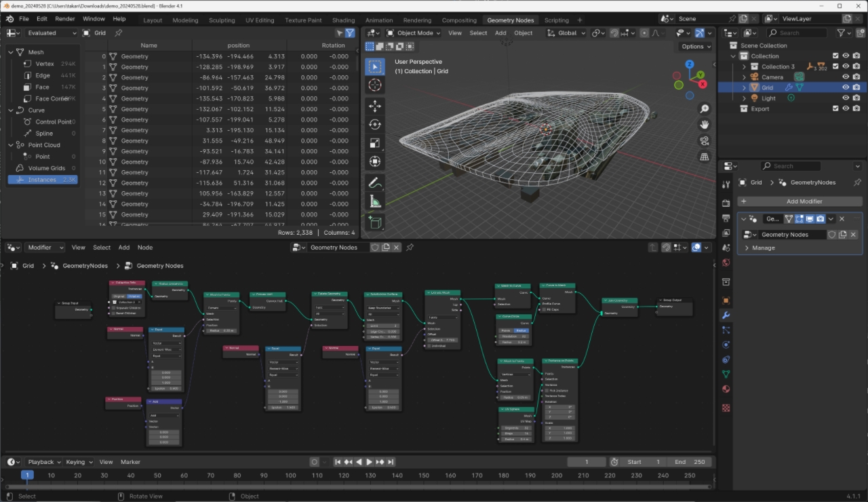Viewport: 868px width, 502px height.
Task: Uncheck the Export collection checkbox
Action: [836, 109]
